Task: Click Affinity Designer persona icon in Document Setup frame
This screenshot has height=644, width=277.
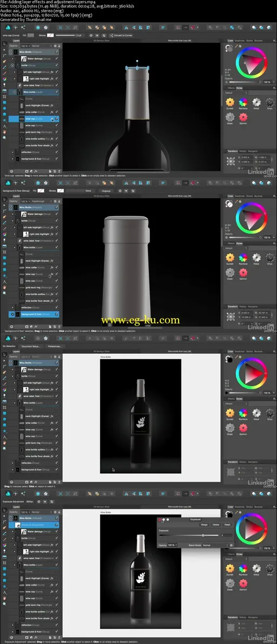Action: coord(8,338)
